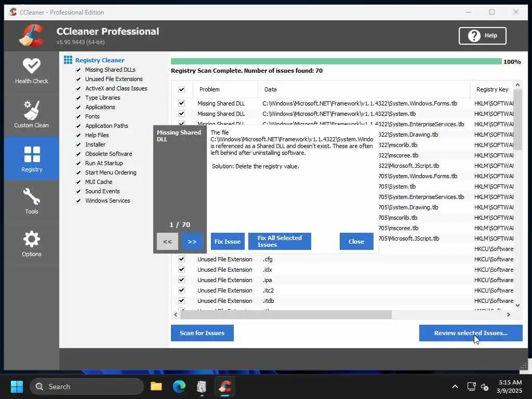Toggle Fonts registry option
Image resolution: width=532 pixels, height=399 pixels.
pyautogui.click(x=78, y=116)
